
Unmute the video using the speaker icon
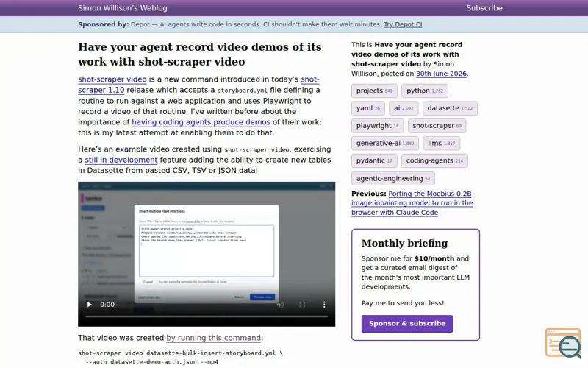tap(280, 305)
